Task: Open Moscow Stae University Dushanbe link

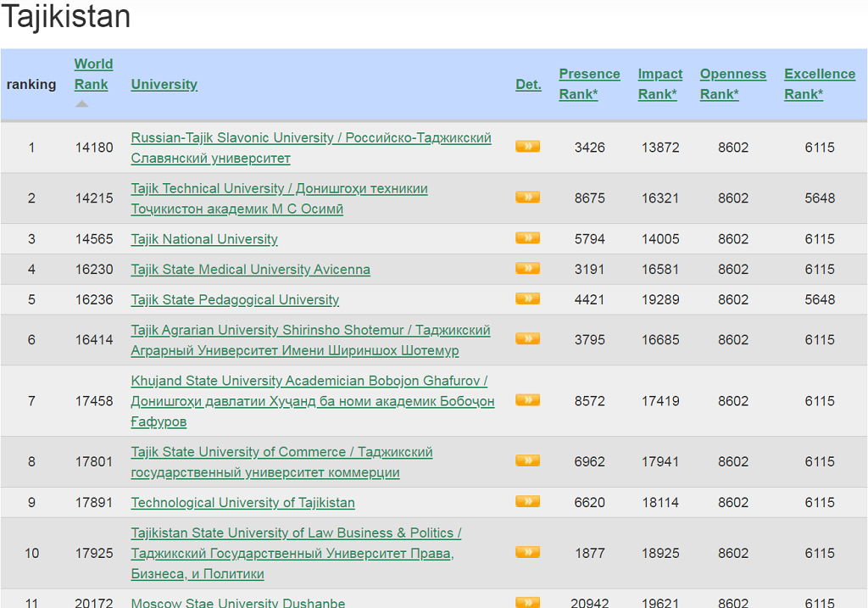Action: 238,602
